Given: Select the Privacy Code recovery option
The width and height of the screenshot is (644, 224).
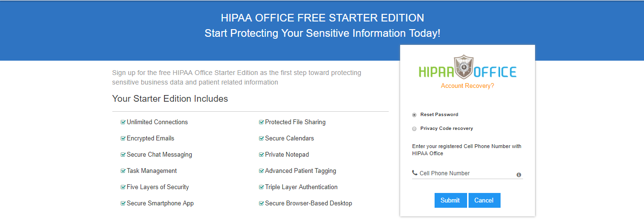Looking at the screenshot, I should tap(414, 128).
